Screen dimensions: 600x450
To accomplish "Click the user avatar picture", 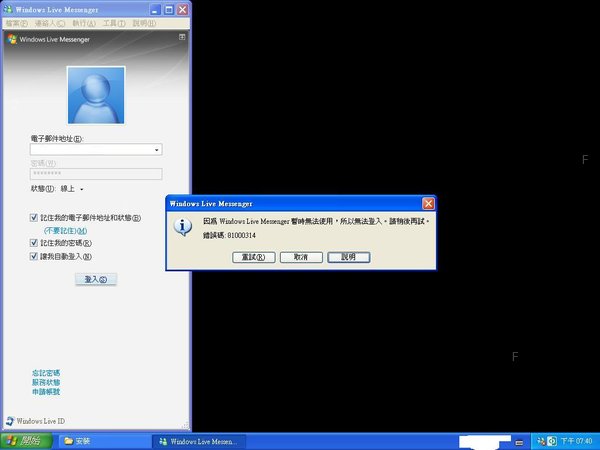I will coord(96,95).
